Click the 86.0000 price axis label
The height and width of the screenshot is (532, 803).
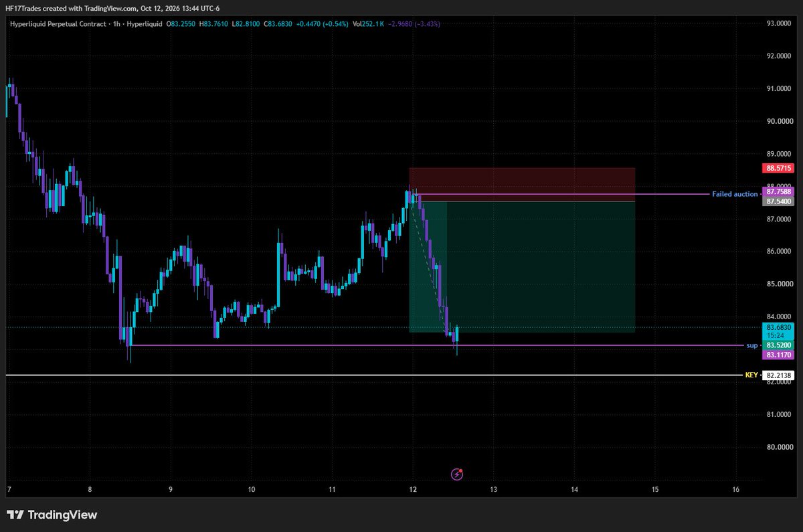(x=780, y=252)
